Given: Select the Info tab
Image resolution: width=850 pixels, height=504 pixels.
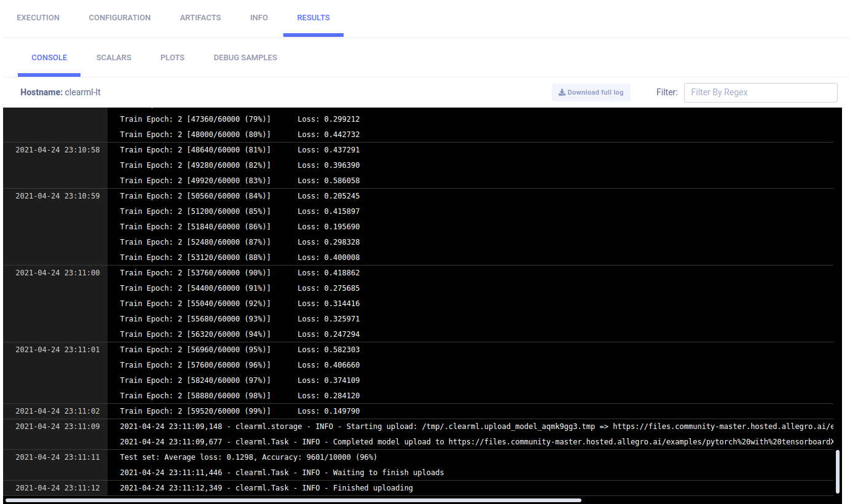Looking at the screenshot, I should coord(259,18).
